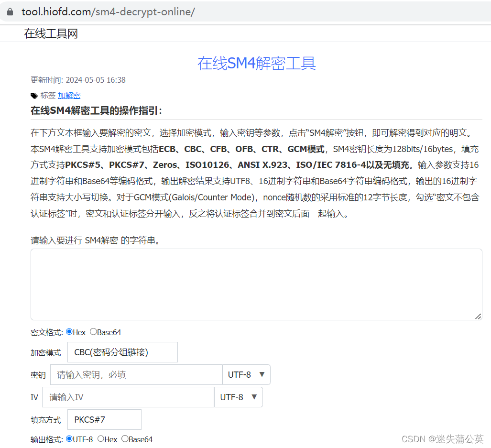Open the IV encoding UTF-8 dropdown
The image size is (491, 448).
[x=239, y=397]
